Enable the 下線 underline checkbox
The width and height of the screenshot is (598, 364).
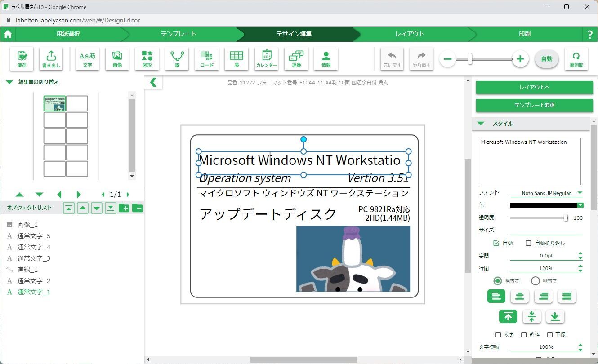pos(549,335)
